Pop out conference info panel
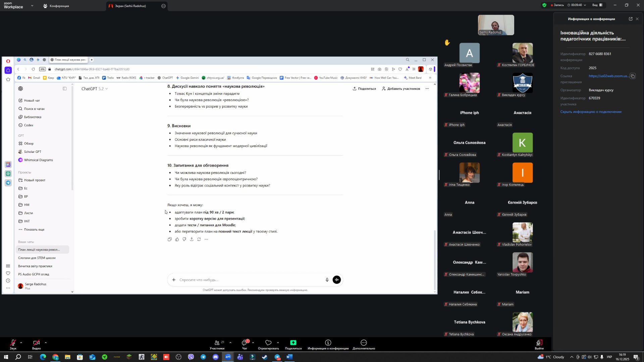 631,19
